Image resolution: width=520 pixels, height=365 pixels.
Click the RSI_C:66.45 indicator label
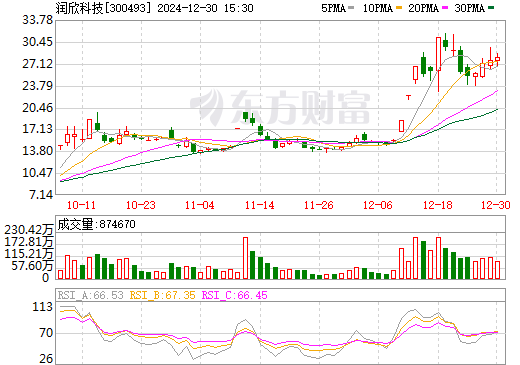(235, 295)
